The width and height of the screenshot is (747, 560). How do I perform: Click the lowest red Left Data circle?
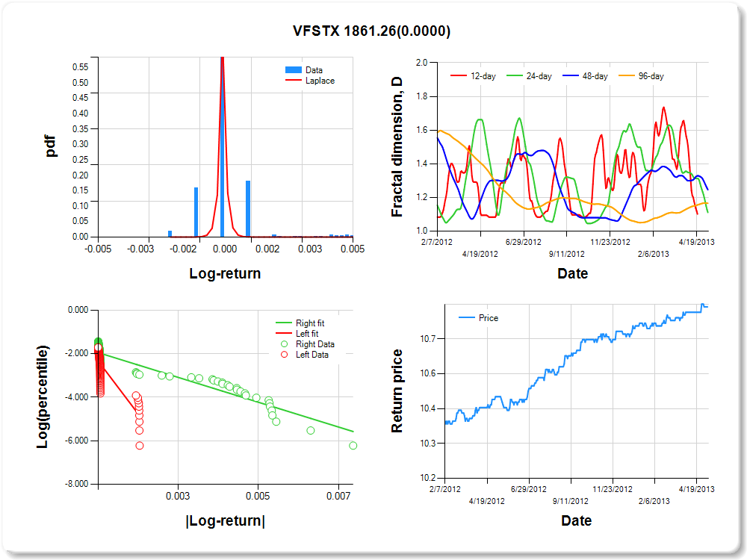(x=140, y=446)
